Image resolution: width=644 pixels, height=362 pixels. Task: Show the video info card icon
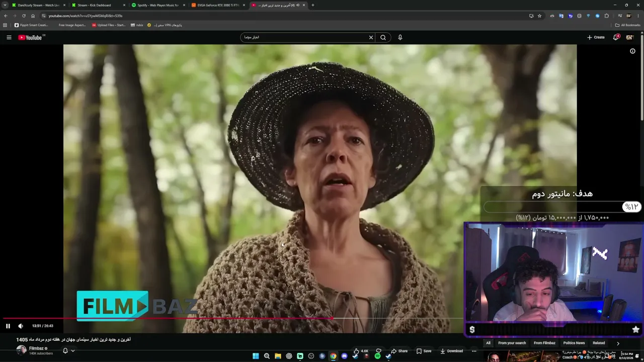tap(632, 51)
